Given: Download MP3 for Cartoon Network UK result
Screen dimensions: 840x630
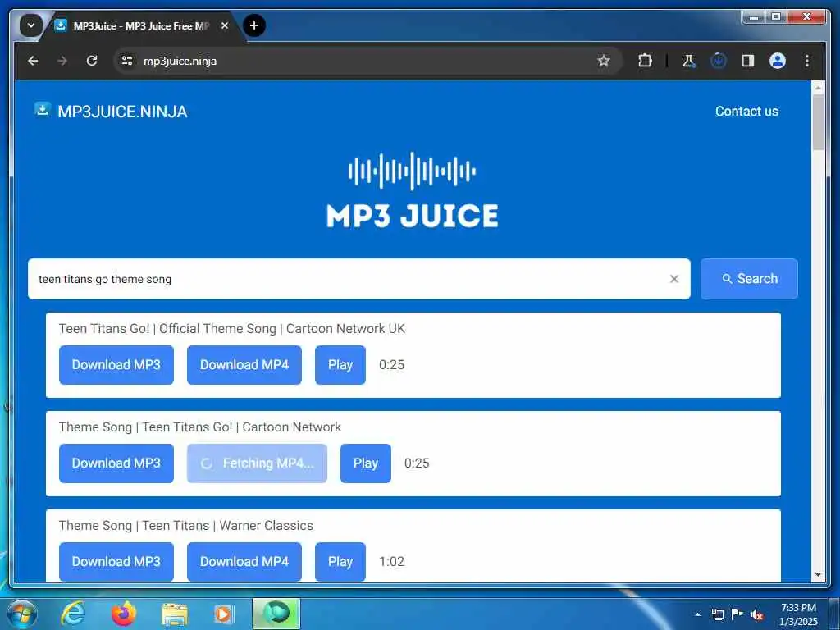Looking at the screenshot, I should [x=116, y=365].
